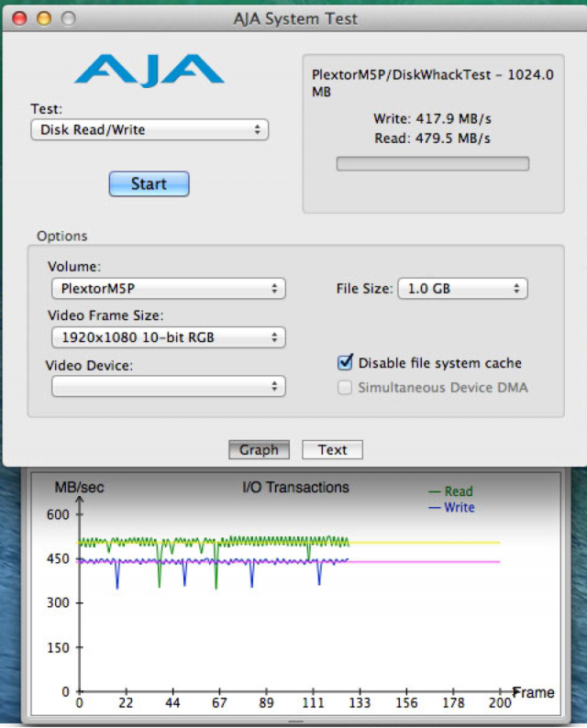
Task: Click the 600 value on the y-axis
Action: pos(58,514)
